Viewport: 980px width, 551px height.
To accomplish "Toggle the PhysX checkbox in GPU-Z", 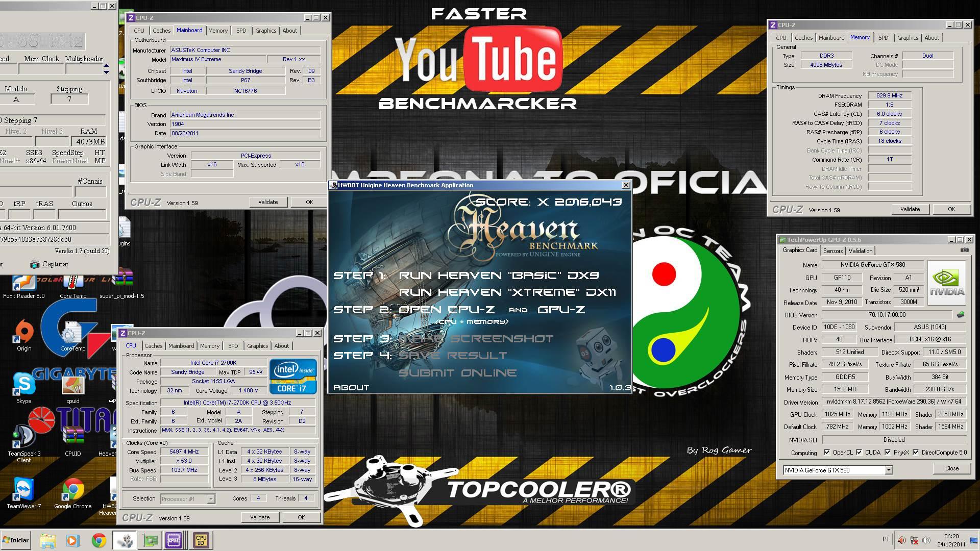I will pos(888,452).
